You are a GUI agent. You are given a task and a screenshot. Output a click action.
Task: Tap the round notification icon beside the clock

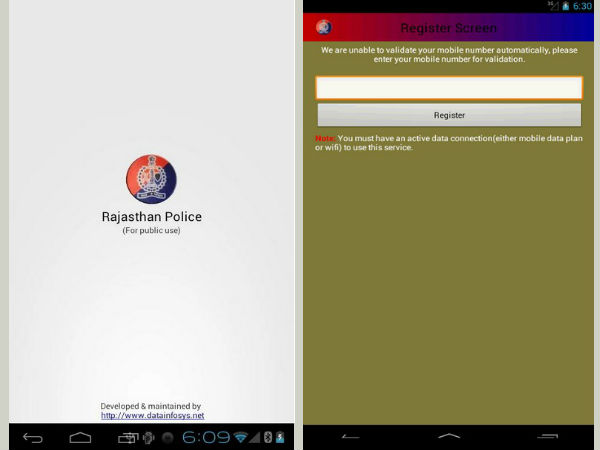[x=168, y=437]
